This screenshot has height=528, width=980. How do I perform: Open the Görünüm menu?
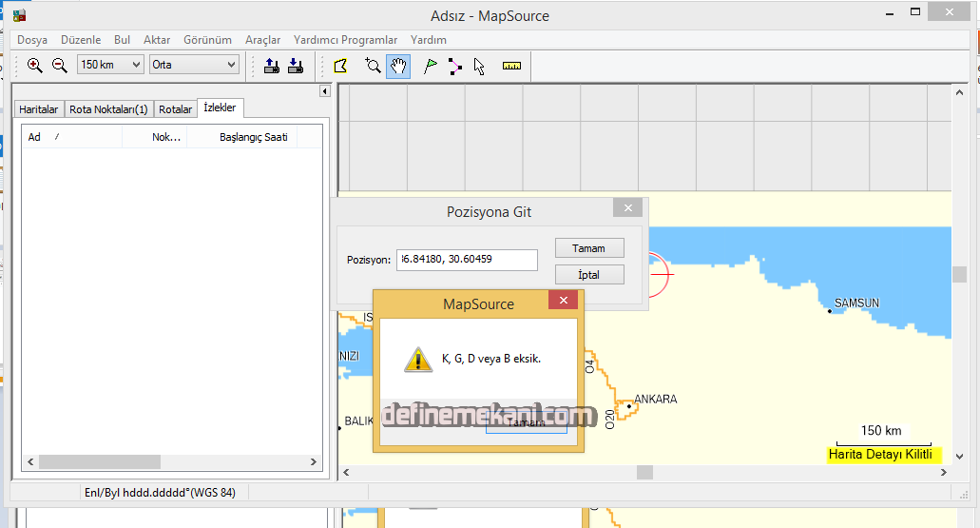(206, 40)
